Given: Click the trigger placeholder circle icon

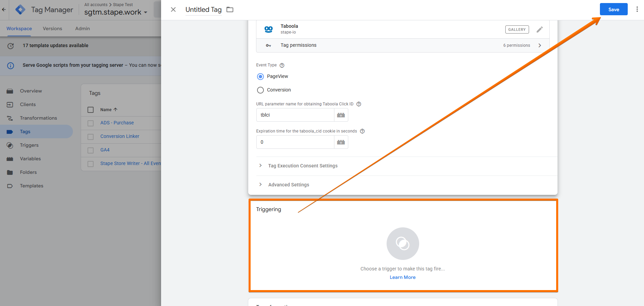Looking at the screenshot, I should tap(403, 244).
